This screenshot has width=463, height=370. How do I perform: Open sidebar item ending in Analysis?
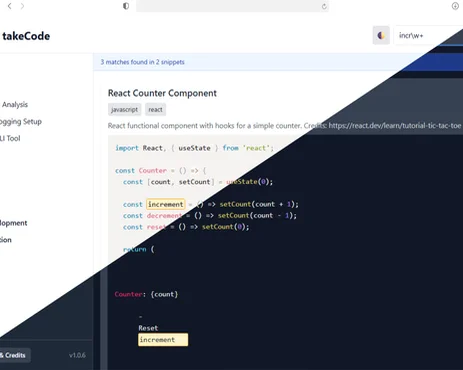pos(15,105)
